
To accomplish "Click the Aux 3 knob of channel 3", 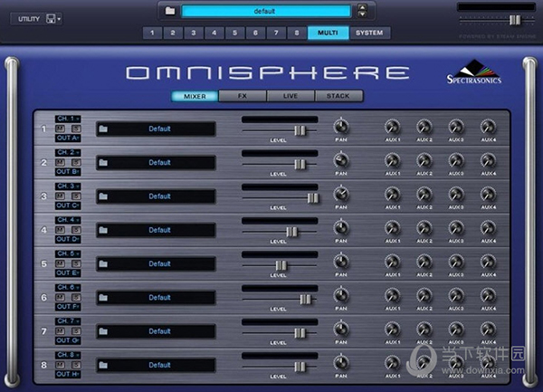I will pos(456,195).
